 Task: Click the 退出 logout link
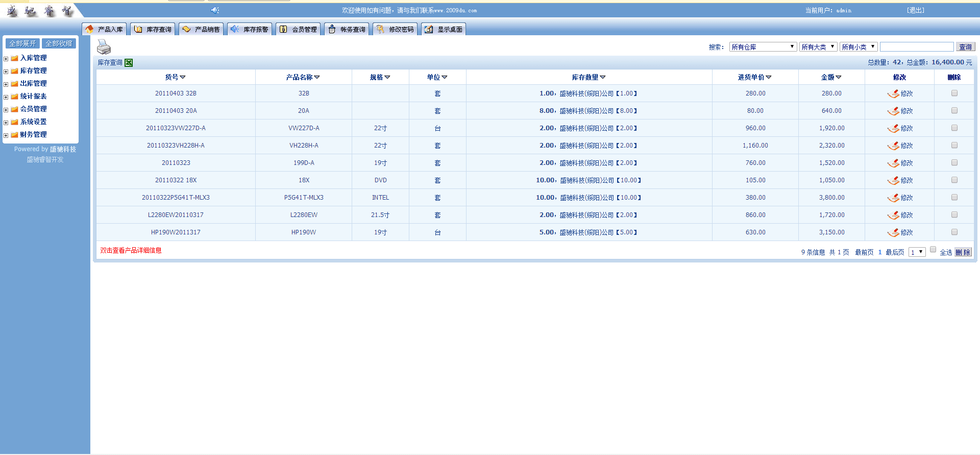click(915, 10)
